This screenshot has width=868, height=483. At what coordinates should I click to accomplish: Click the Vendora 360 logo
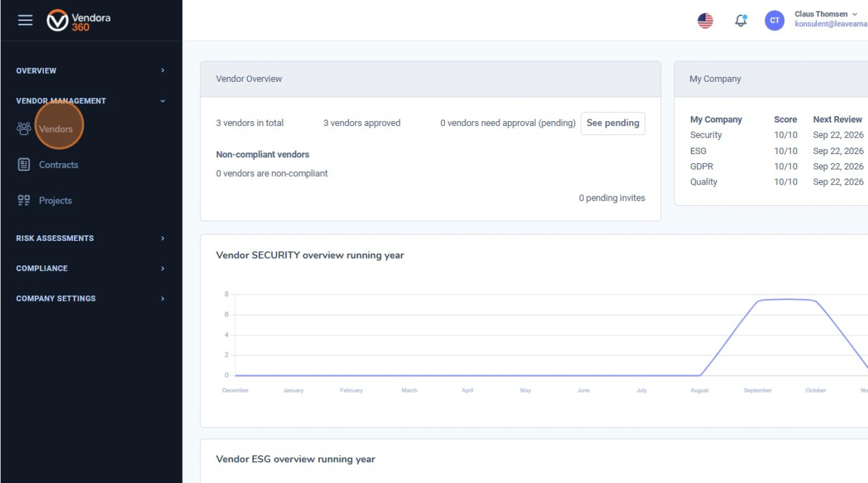point(79,21)
